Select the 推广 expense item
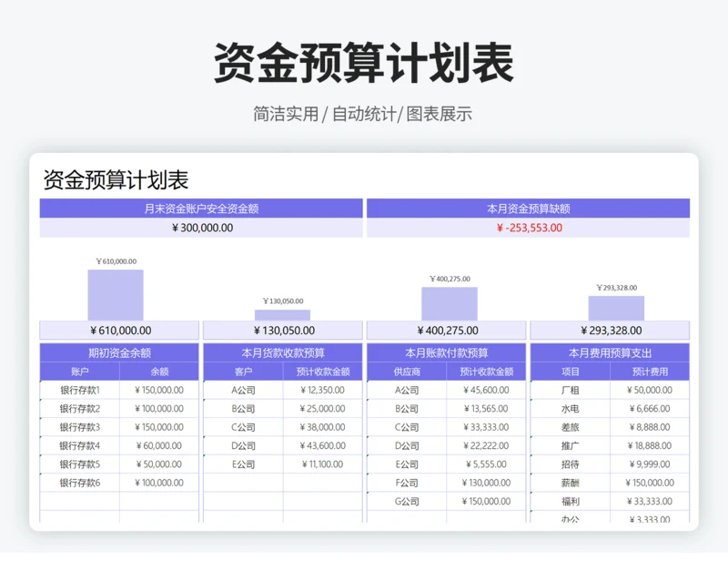728x561 pixels. coord(571,445)
